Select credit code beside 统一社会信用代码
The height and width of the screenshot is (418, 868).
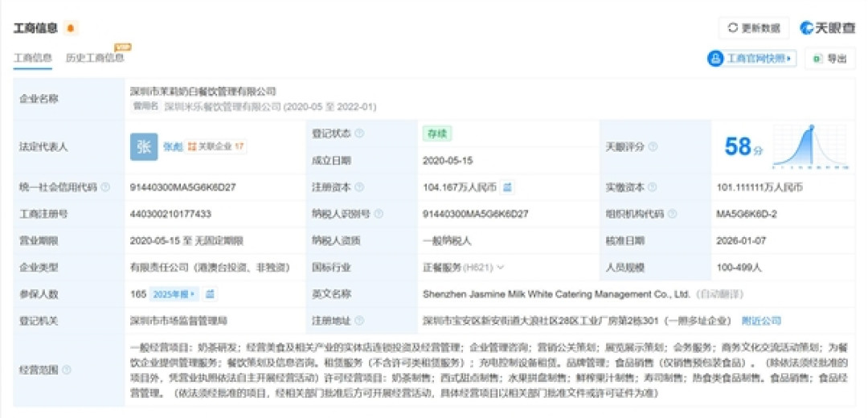click(x=183, y=187)
